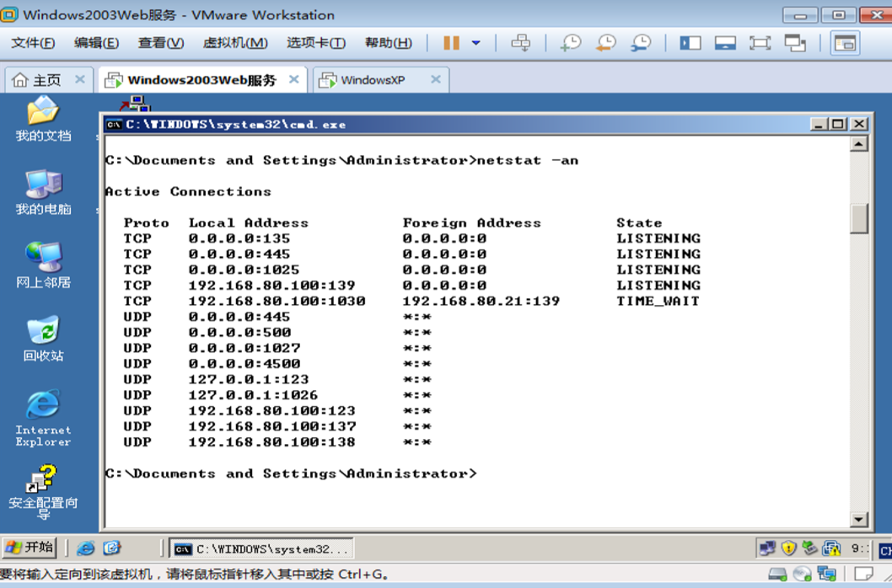The width and height of the screenshot is (892, 588).
Task: Click guest tray security shield icon
Action: [788, 548]
